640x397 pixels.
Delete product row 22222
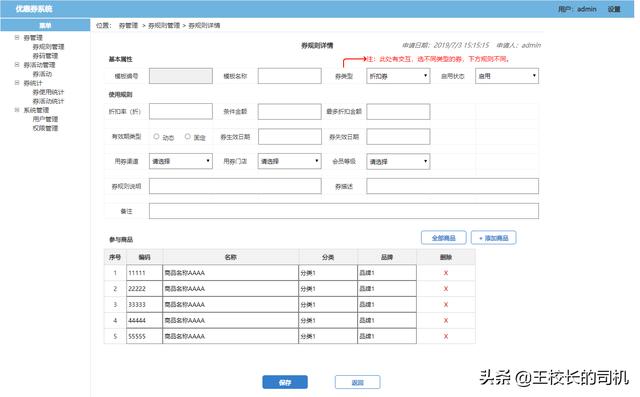coord(446,288)
